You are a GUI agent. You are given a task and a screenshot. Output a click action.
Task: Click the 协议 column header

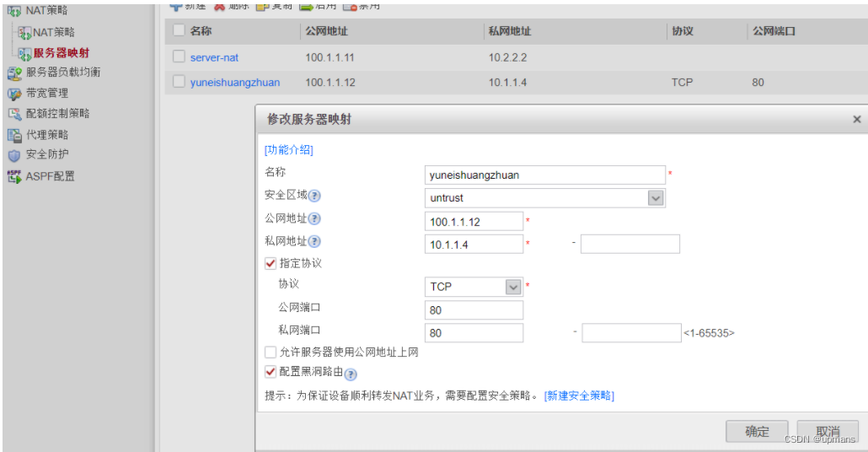coord(683,31)
